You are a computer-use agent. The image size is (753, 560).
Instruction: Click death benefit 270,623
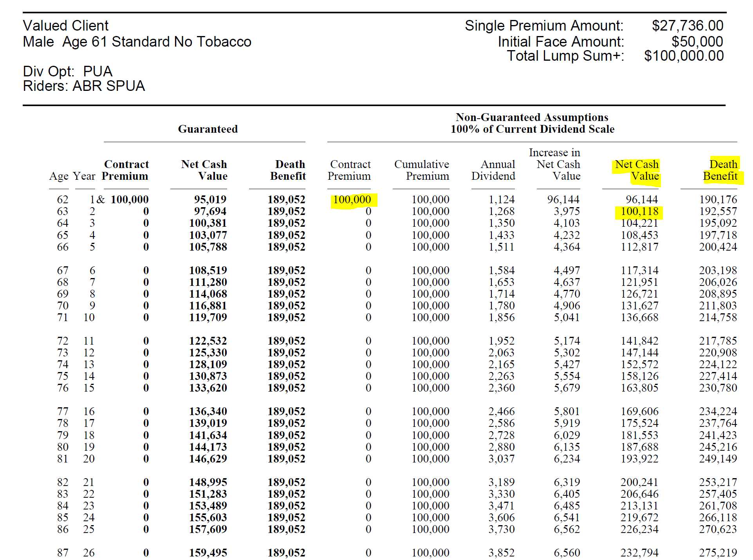pos(718,529)
